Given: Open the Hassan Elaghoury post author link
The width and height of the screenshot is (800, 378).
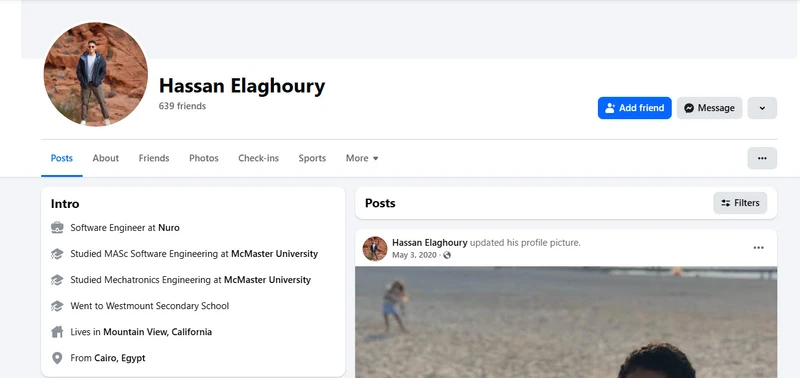Looking at the screenshot, I should [430, 243].
